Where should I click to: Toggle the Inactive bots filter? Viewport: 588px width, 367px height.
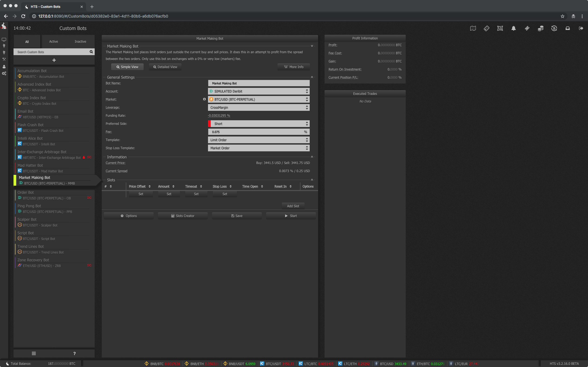click(x=80, y=41)
